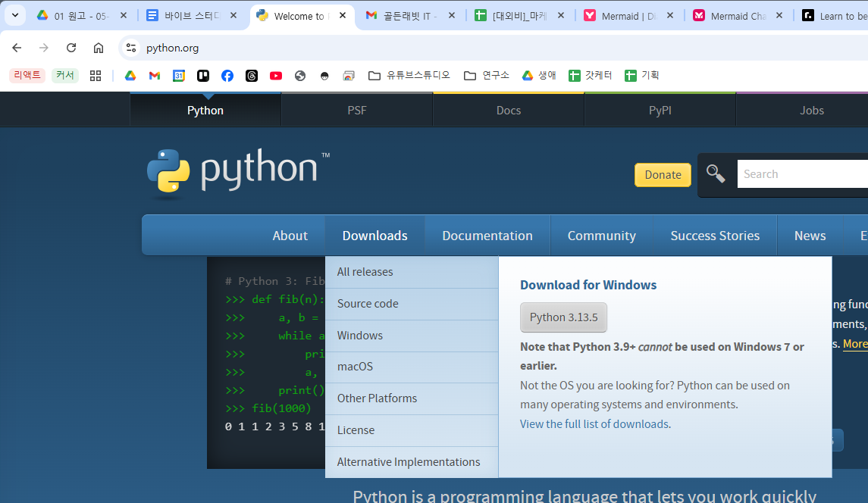Open 연구소 bookmark folder
The height and width of the screenshot is (503, 868).
(487, 75)
